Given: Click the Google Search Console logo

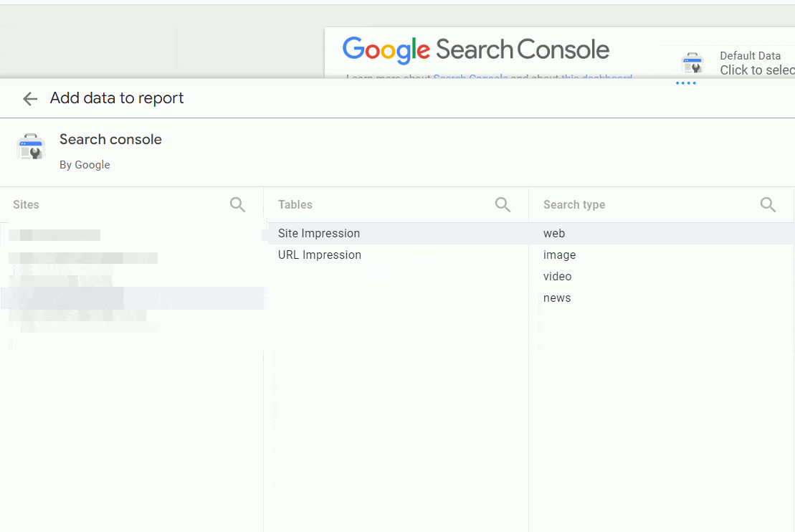Looking at the screenshot, I should tap(475, 50).
